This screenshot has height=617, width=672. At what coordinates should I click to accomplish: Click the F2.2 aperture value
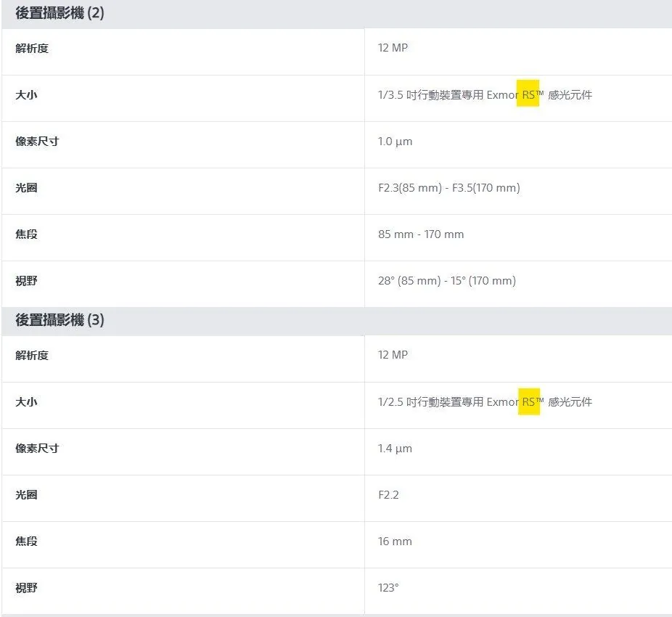[x=388, y=495]
